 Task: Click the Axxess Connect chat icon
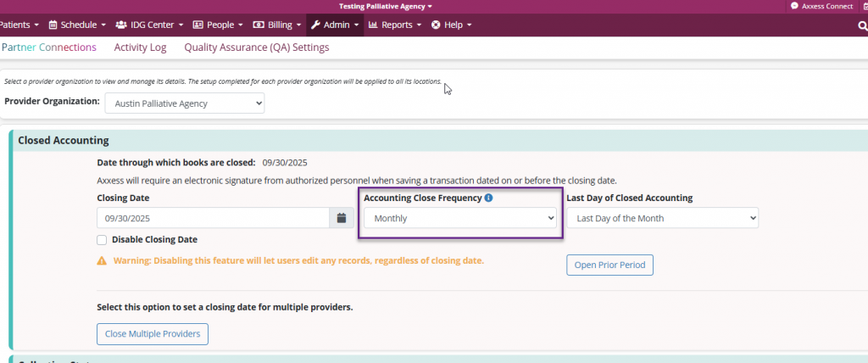[x=794, y=6]
